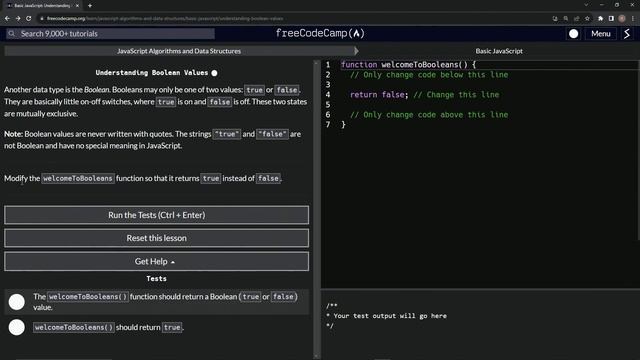Click the browser address bar URL
This screenshot has width=640, height=360.
click(165, 18)
